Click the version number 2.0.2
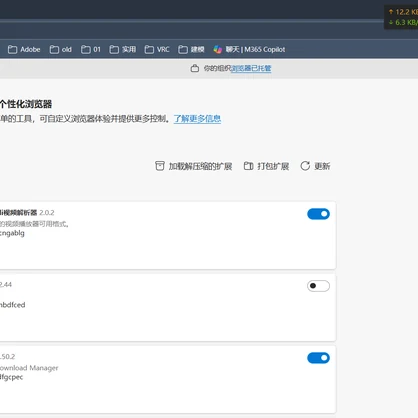Image resolution: width=418 pixels, height=418 pixels. (x=47, y=213)
